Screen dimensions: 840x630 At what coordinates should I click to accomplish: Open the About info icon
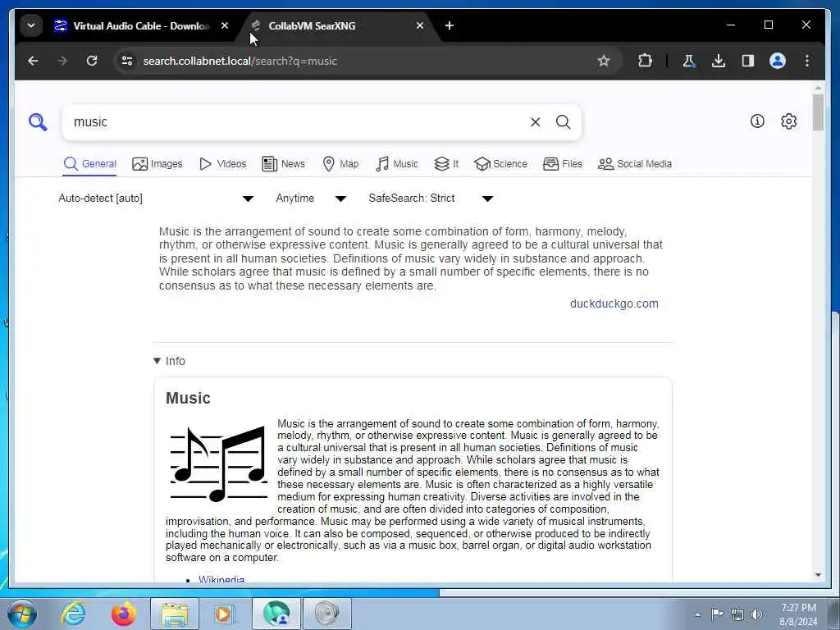[x=757, y=121]
